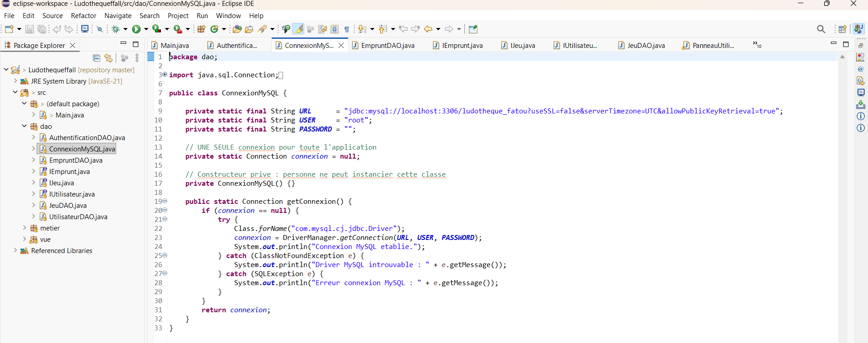Collapse All in Package Explorer
Viewport: 868px width, 343px height.
[96, 58]
